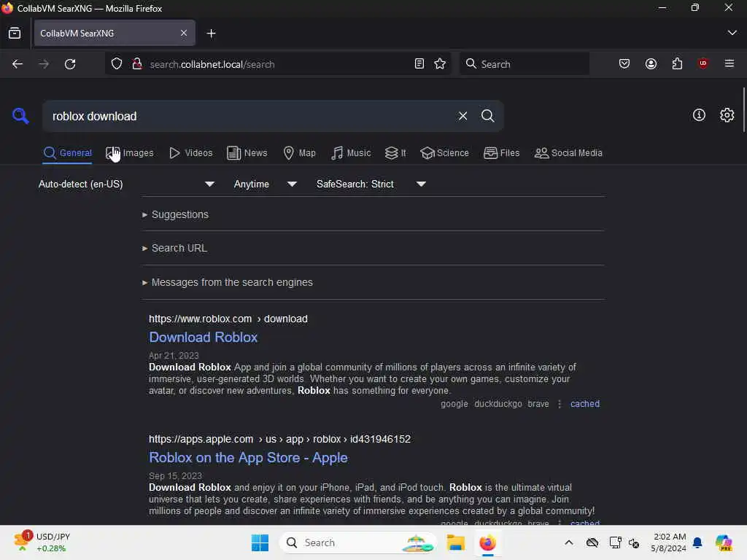
Task: Open the taskbar clock showing 2:02 AM
Action: 668,542
